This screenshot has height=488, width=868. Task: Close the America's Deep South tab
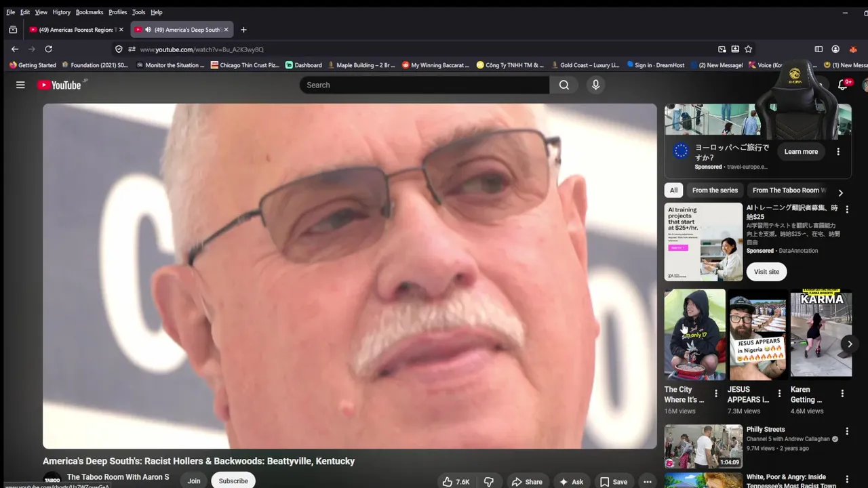(227, 30)
